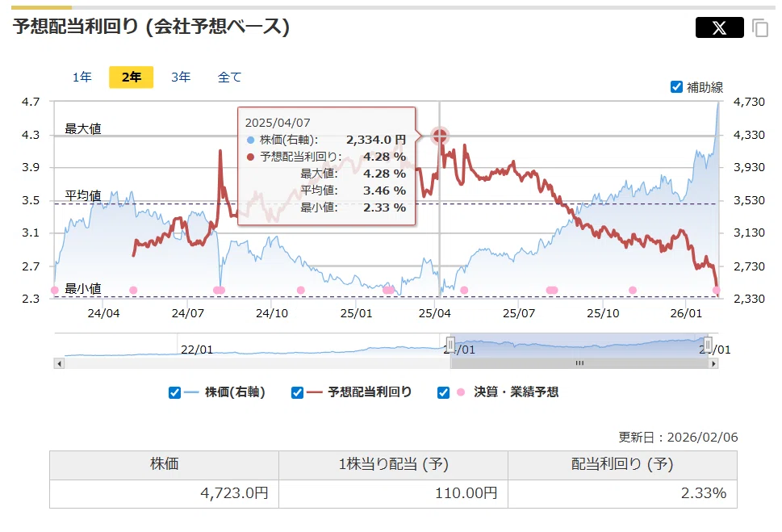Click the 株価 table header
The width and height of the screenshot is (782, 532).
point(164,465)
